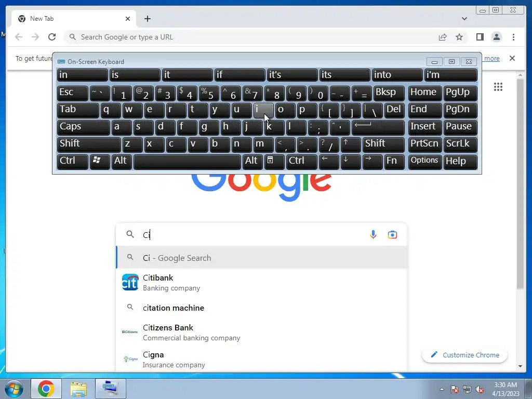Click the Bksp key
The width and height of the screenshot is (532, 399).
click(x=389, y=94)
